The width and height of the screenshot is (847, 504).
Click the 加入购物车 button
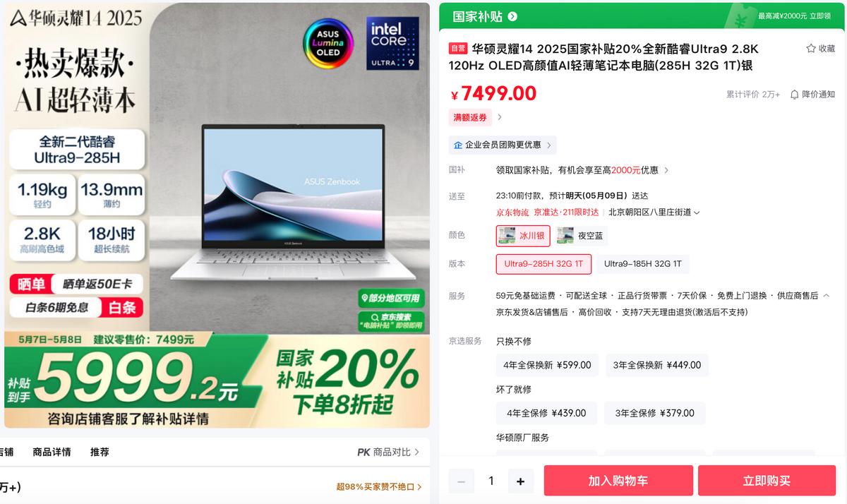coord(618,481)
